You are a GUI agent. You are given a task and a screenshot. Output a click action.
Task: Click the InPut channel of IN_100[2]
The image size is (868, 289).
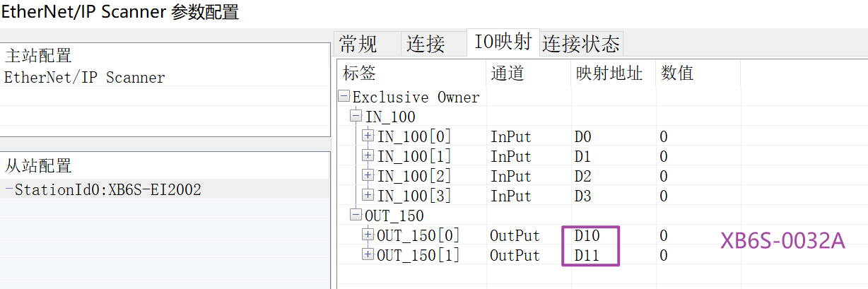coord(510,177)
